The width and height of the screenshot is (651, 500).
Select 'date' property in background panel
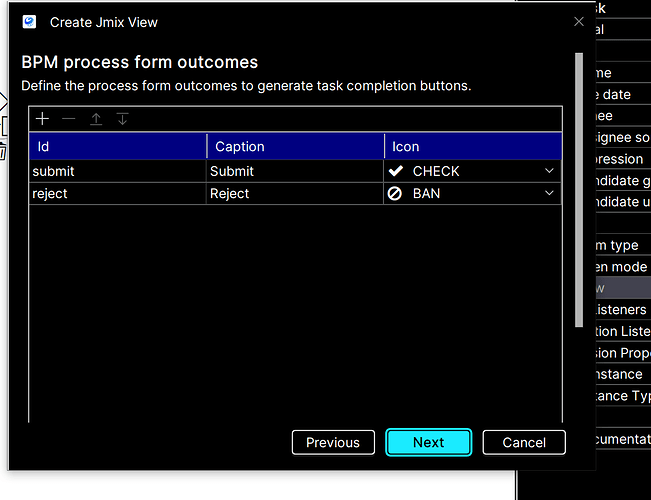(623, 95)
